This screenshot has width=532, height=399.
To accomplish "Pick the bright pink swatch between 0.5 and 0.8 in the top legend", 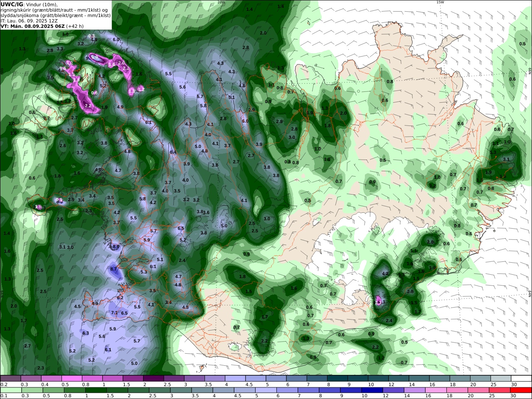I will [71, 378].
